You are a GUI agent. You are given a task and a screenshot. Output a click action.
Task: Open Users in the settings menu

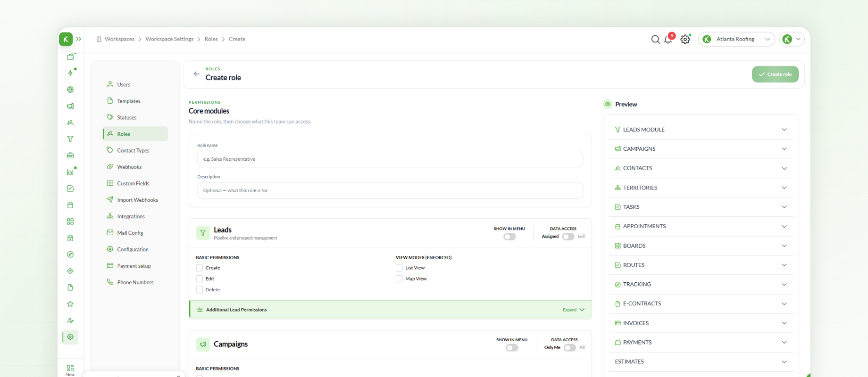point(135,84)
